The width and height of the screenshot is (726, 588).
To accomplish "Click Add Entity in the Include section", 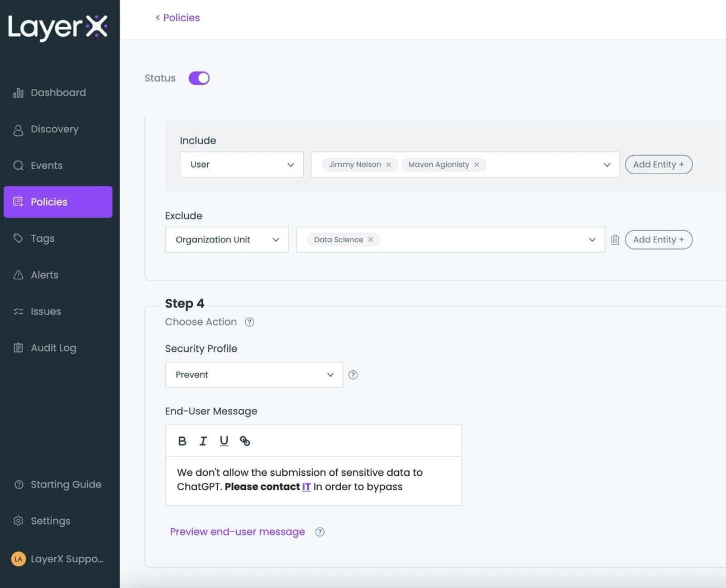I will coord(658,164).
